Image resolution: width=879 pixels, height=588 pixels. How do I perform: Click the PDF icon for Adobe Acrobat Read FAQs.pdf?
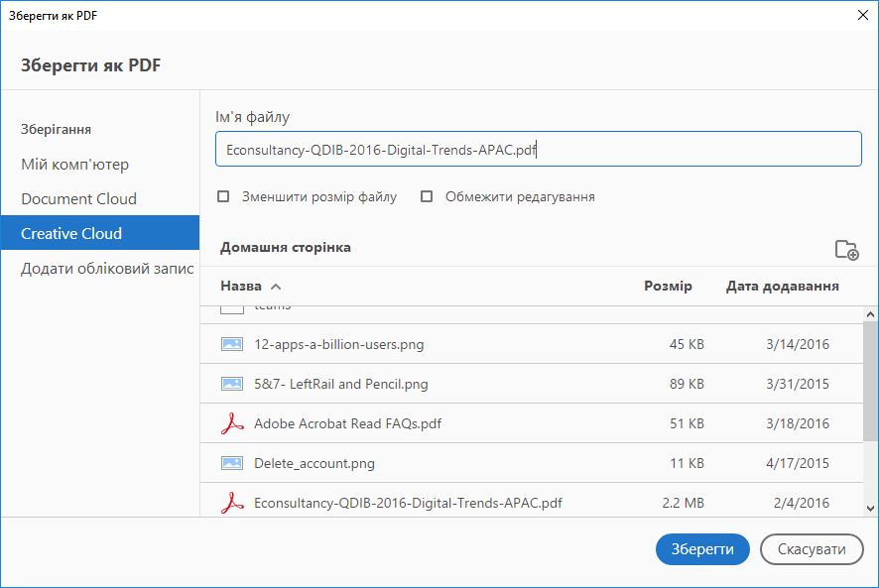click(x=232, y=423)
